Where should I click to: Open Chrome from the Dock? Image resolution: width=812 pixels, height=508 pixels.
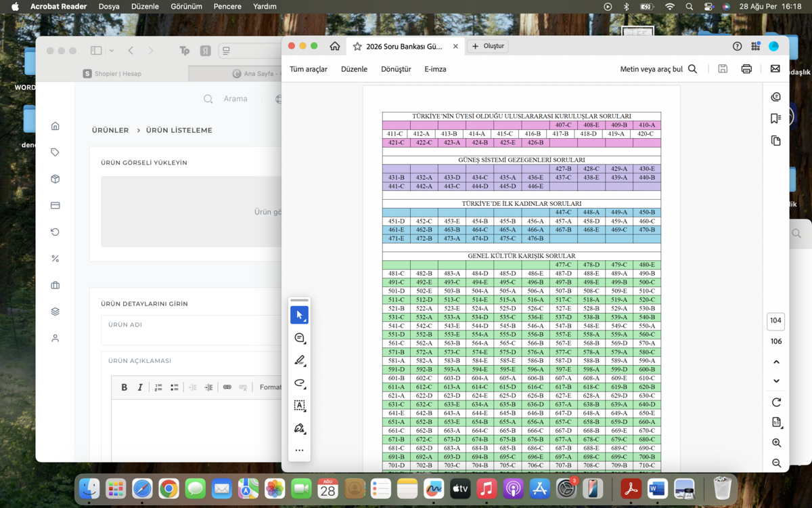coord(168,488)
